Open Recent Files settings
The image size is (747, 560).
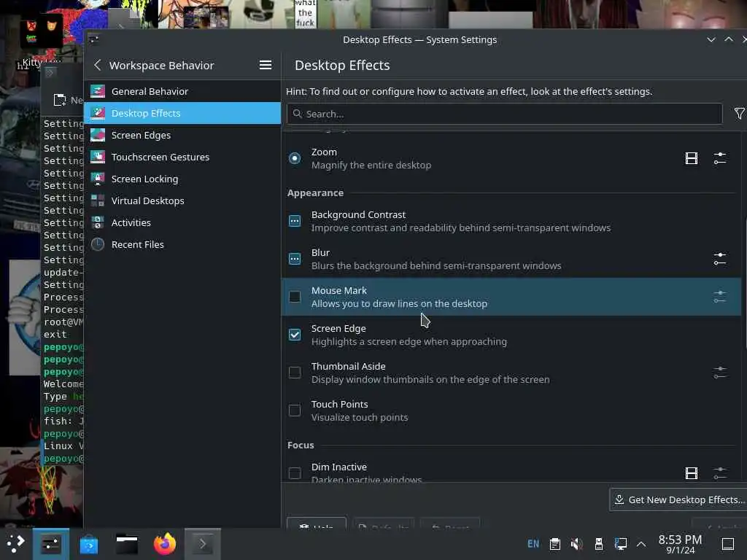coord(182,245)
